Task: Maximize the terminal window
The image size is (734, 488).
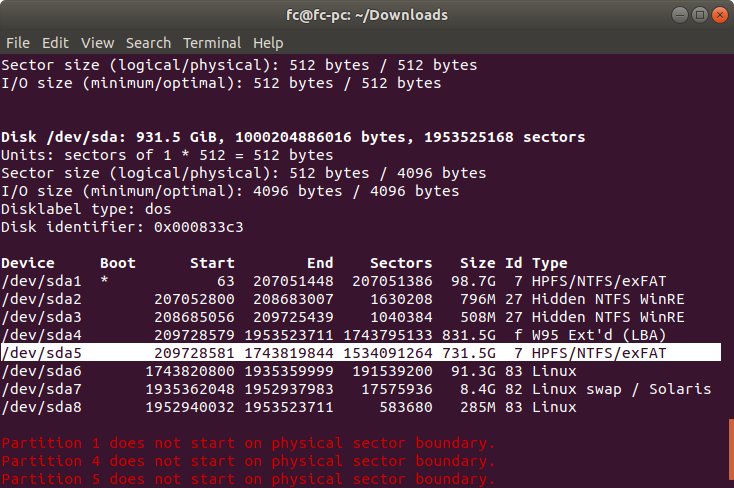Action: pos(700,15)
